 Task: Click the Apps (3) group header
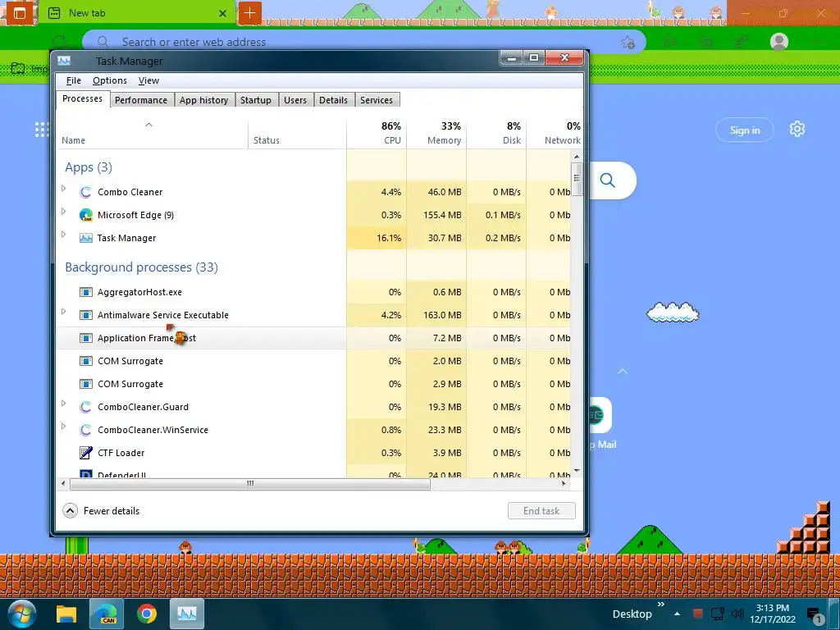(x=89, y=167)
